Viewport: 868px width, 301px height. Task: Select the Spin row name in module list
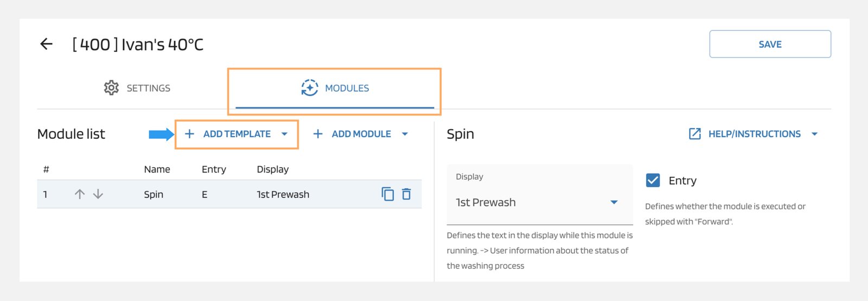tap(154, 194)
